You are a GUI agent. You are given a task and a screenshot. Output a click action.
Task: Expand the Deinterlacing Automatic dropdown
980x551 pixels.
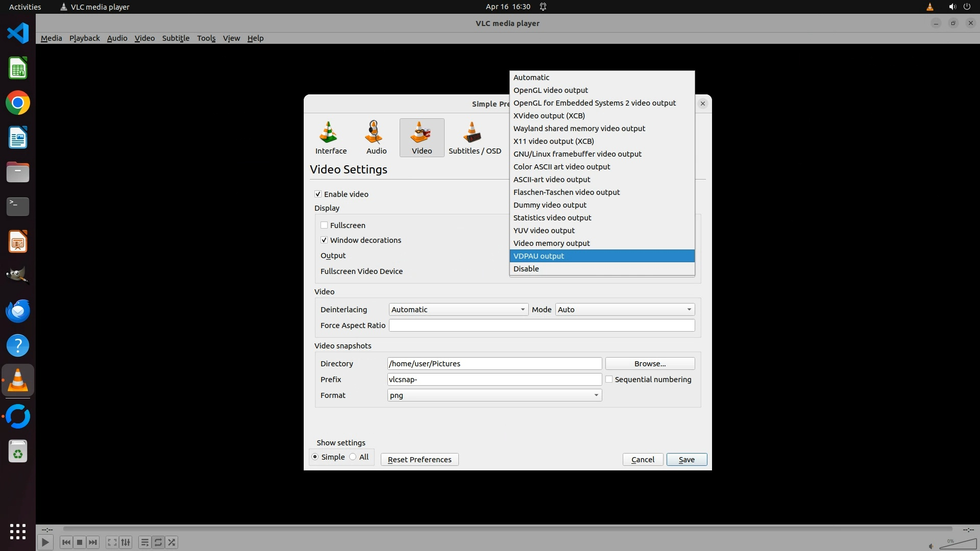point(458,310)
